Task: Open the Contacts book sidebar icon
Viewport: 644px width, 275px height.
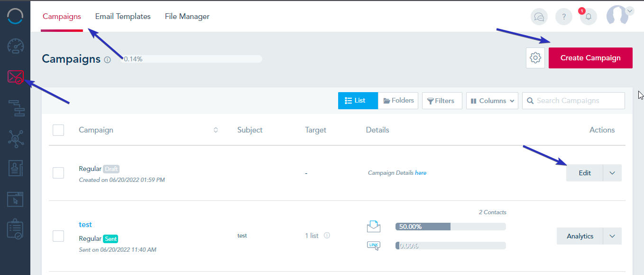Action: click(x=15, y=168)
